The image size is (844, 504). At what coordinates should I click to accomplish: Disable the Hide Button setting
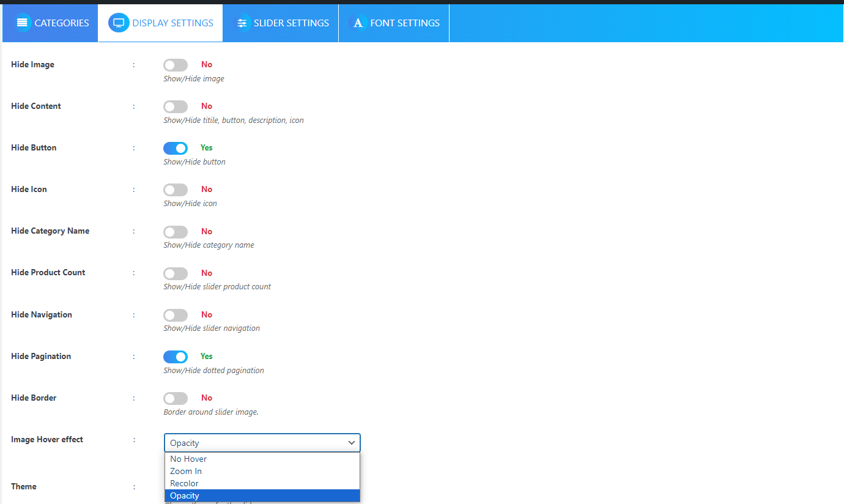tap(176, 148)
